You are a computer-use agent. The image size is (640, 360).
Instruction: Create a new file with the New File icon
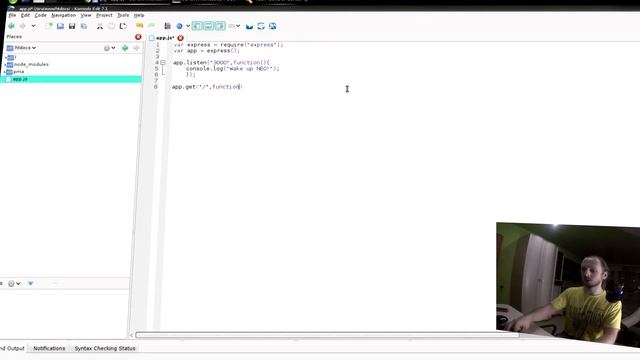(49, 26)
